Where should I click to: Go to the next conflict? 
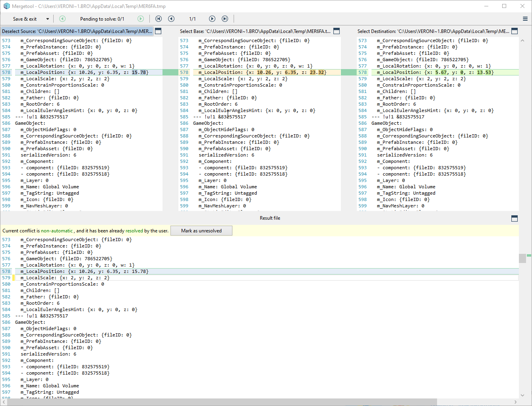point(212,19)
